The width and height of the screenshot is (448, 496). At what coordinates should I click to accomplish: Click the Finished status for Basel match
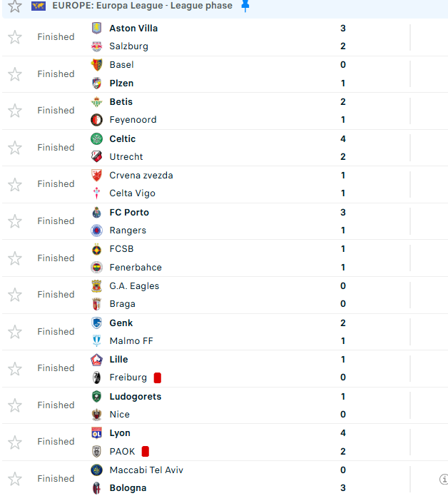[56, 74]
